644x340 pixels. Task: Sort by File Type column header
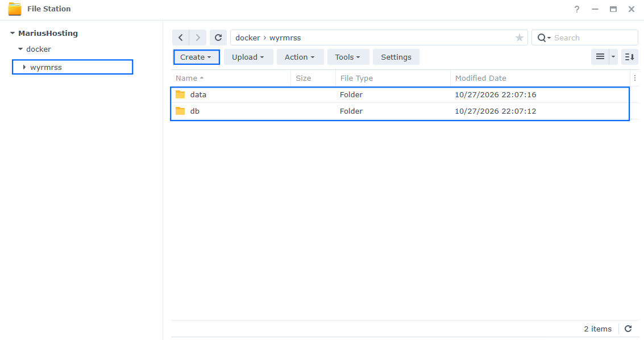[393, 78]
